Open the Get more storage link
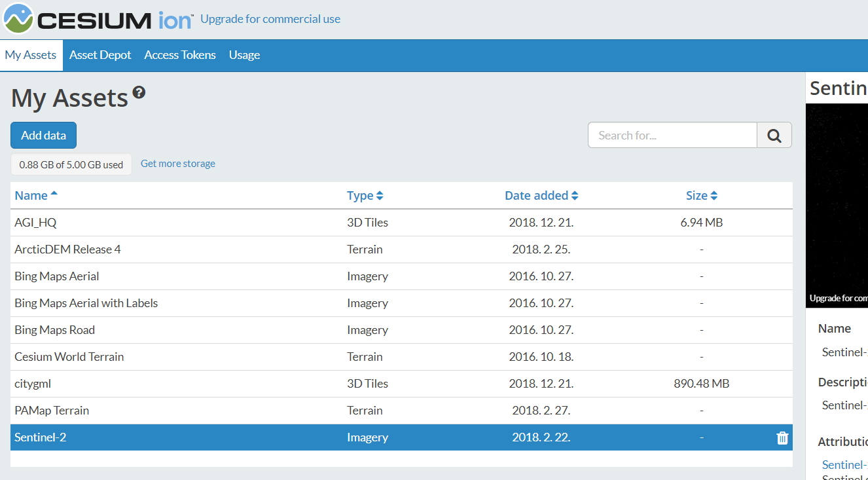Image resolution: width=868 pixels, height=480 pixels. click(178, 164)
